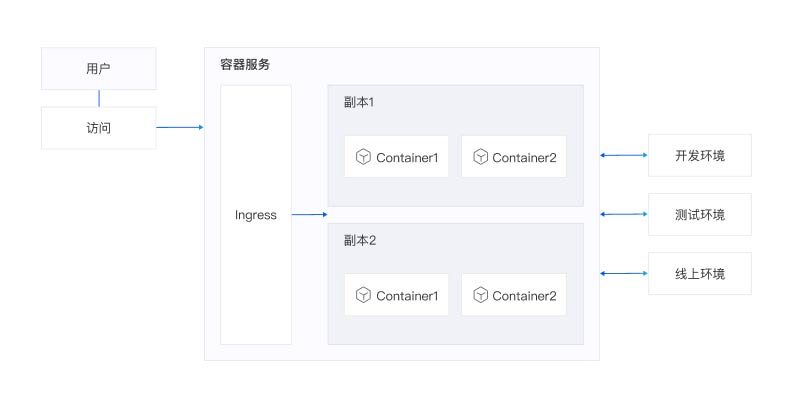Select the 线上环境 box

(x=699, y=273)
